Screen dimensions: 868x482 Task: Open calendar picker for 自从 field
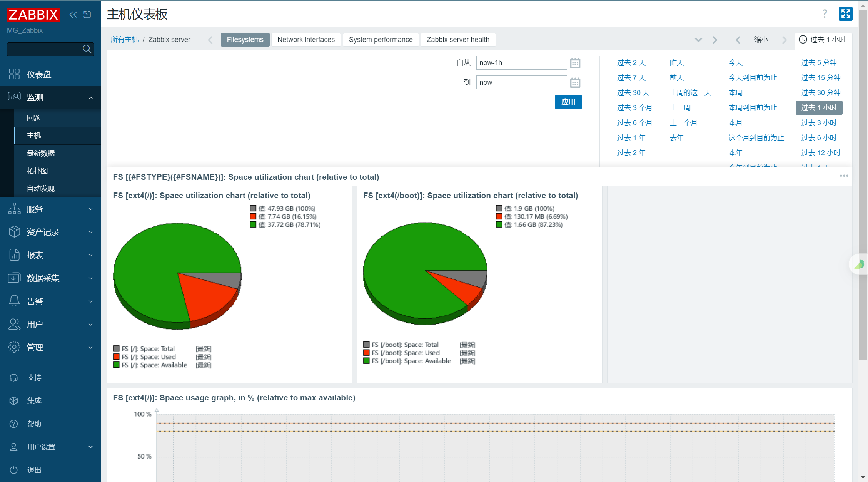(x=575, y=63)
